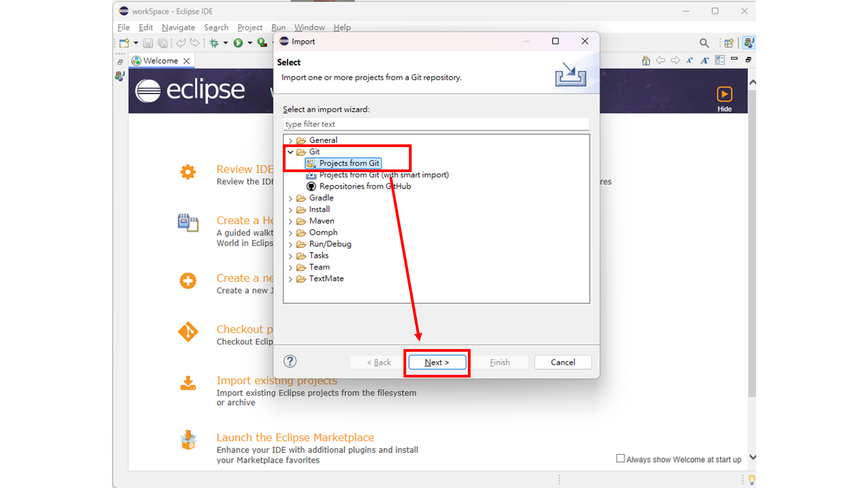
Task: Click the Save toolbar icon
Action: coord(148,43)
